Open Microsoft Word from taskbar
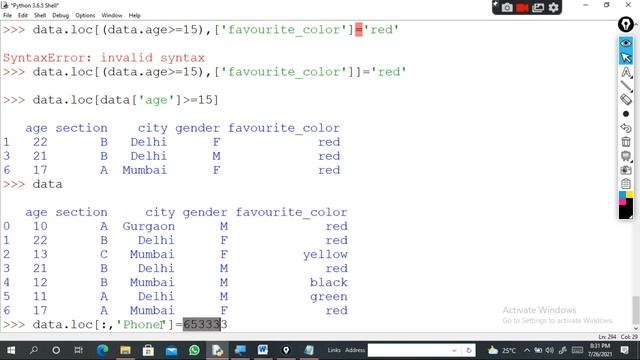The image size is (640, 360). tap(263, 350)
